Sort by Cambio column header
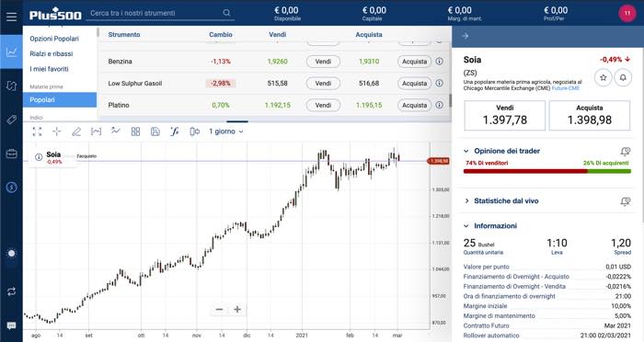Image resolution: width=644 pixels, height=342 pixels. coord(221,35)
